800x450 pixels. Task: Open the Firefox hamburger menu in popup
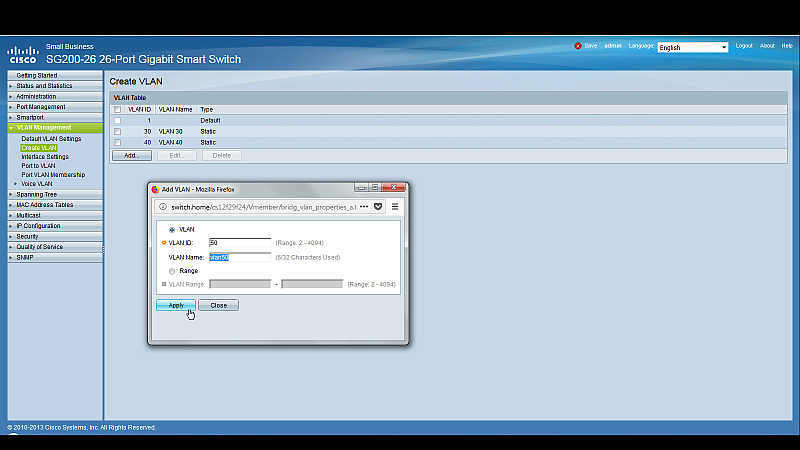click(x=395, y=206)
